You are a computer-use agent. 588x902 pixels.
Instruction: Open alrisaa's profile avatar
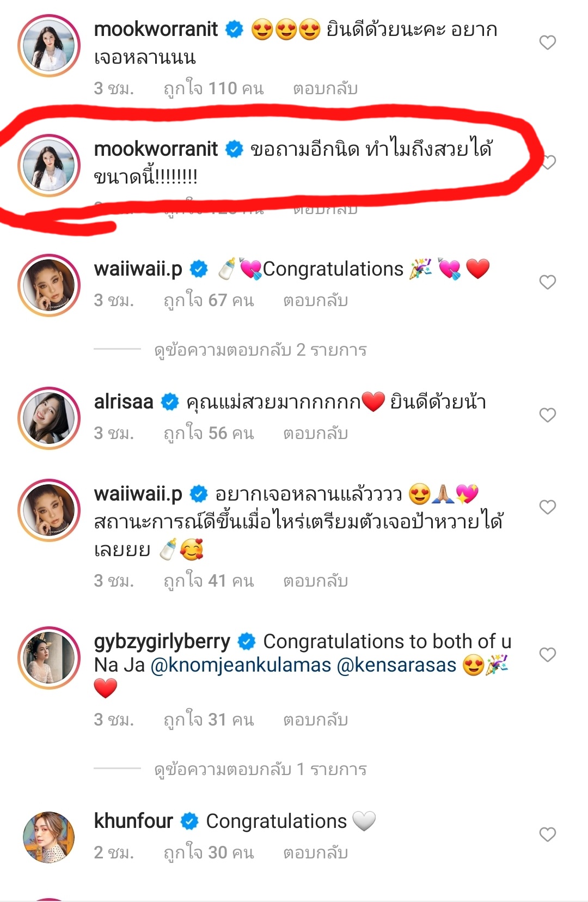click(49, 418)
